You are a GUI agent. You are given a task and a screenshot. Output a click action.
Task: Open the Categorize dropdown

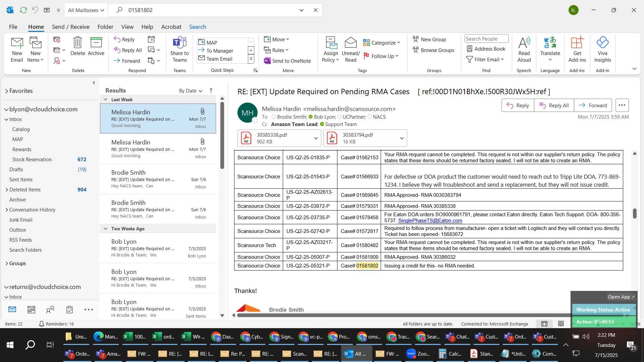pos(382,43)
